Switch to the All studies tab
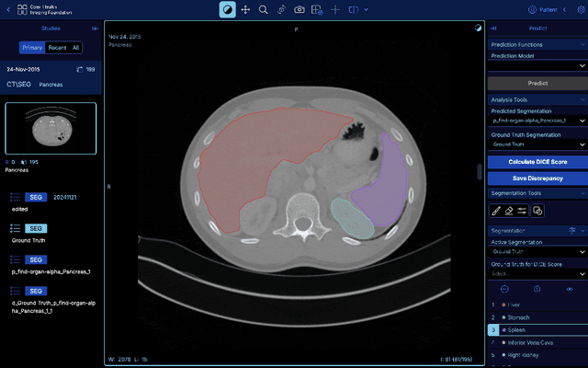 75,48
